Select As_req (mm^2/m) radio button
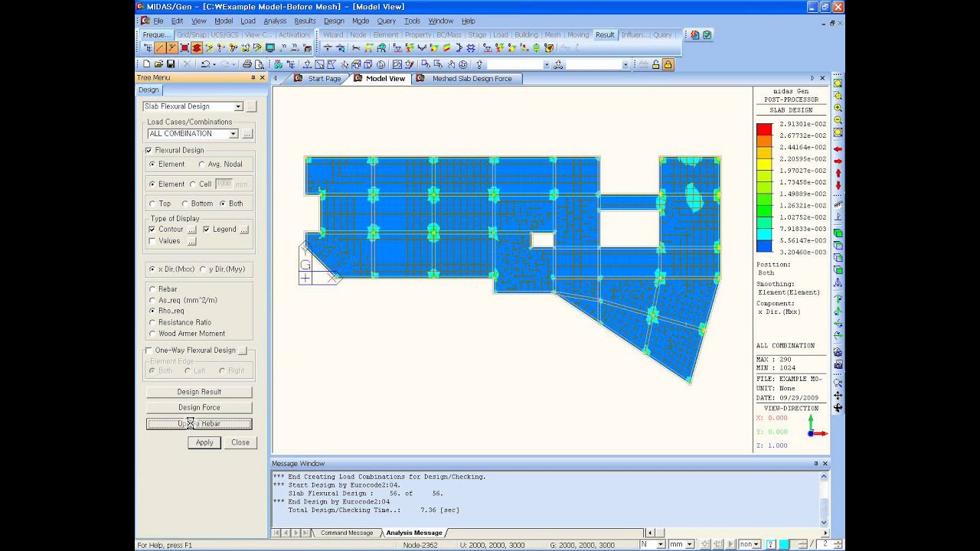The width and height of the screenshot is (980, 551). 152,300
